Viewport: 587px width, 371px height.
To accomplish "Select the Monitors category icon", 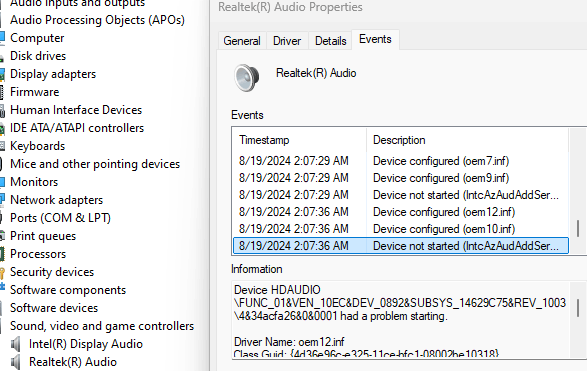I will 2,182.
